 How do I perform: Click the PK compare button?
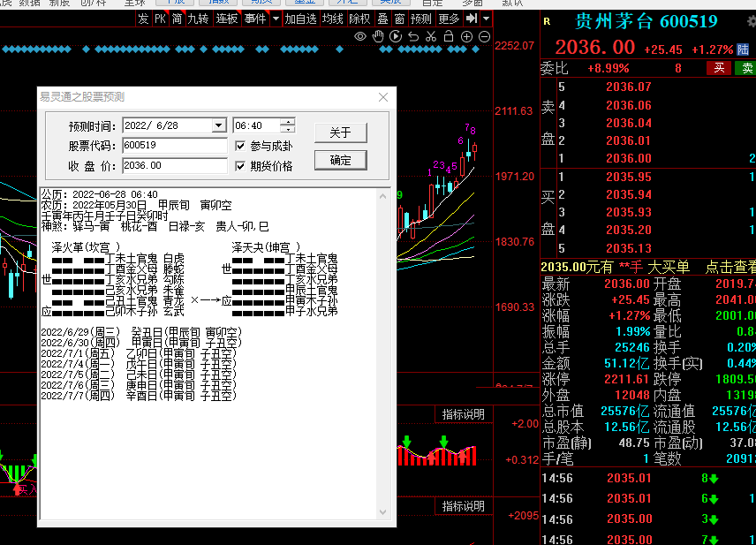pyautogui.click(x=160, y=19)
